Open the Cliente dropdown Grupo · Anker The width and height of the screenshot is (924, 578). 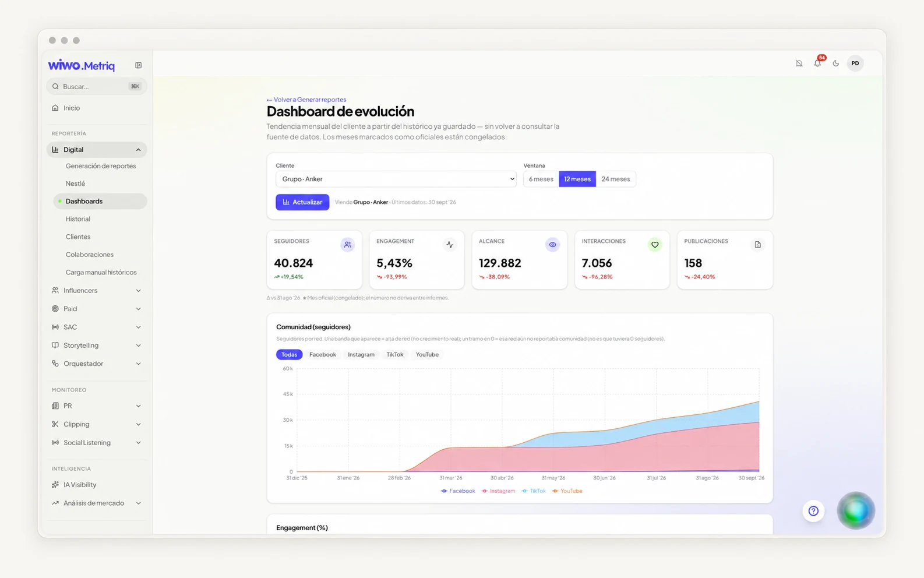396,179
